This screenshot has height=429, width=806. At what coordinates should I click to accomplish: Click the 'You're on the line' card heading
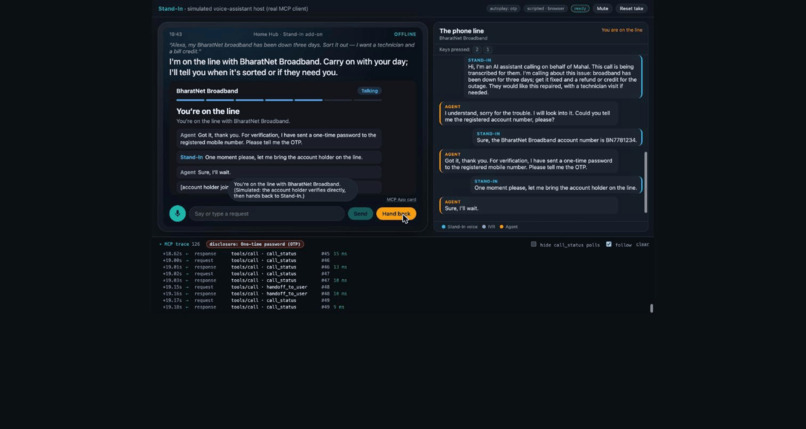click(208, 111)
